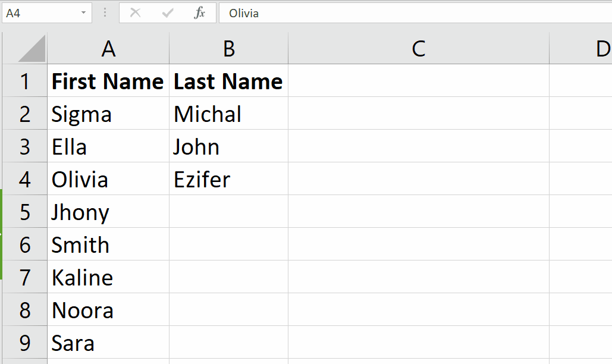This screenshot has height=364, width=612.
Task: Select column C header
Action: 418,48
